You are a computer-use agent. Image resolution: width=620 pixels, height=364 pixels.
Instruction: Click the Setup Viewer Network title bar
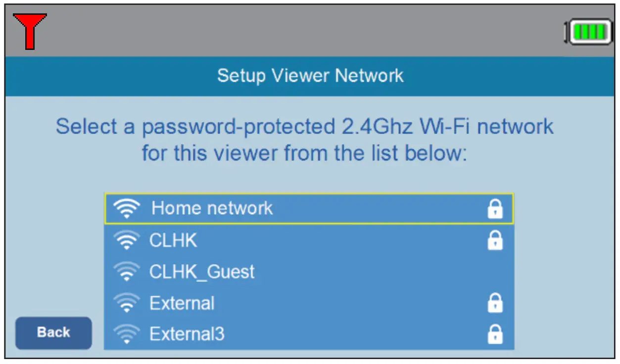(310, 75)
